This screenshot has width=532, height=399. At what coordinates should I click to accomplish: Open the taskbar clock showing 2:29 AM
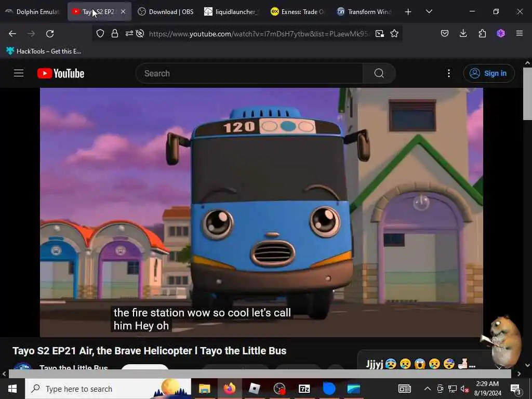click(487, 389)
